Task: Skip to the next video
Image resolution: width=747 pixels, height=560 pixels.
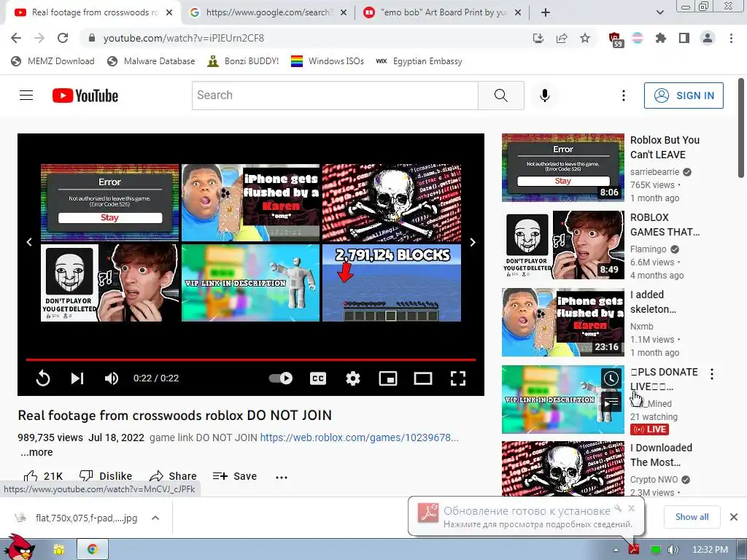Action: coord(77,378)
